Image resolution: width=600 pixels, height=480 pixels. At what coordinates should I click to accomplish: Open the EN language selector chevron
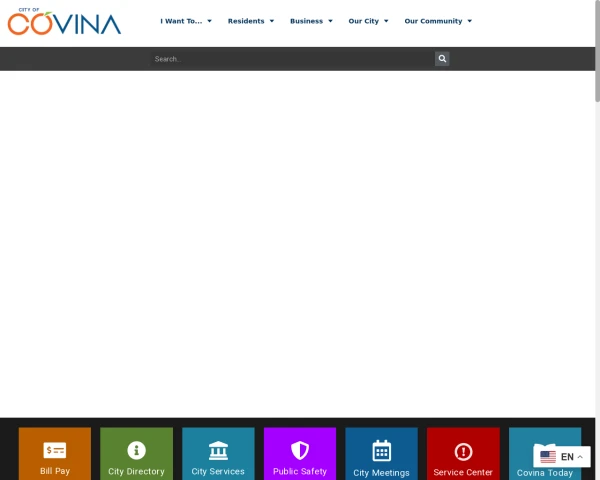580,457
